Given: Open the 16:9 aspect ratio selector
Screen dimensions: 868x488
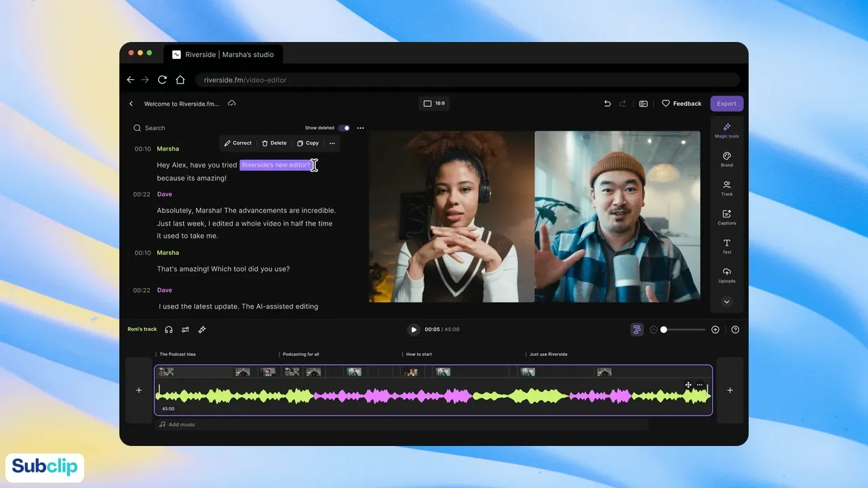Looking at the screenshot, I should point(434,104).
